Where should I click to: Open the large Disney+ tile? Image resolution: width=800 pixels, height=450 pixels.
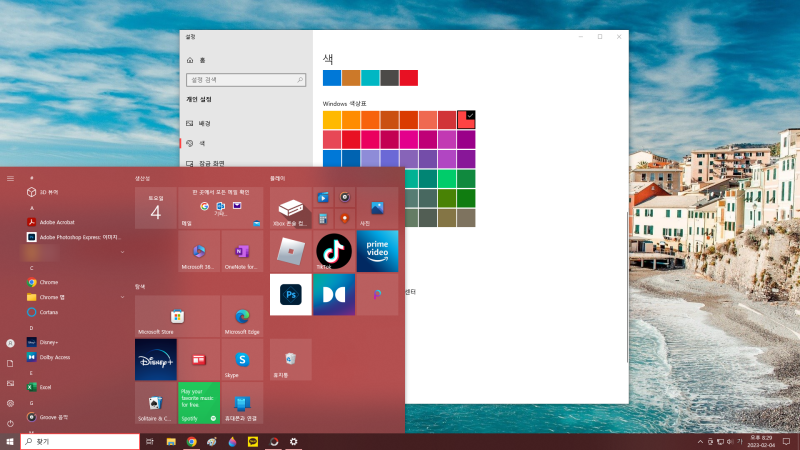click(x=156, y=359)
